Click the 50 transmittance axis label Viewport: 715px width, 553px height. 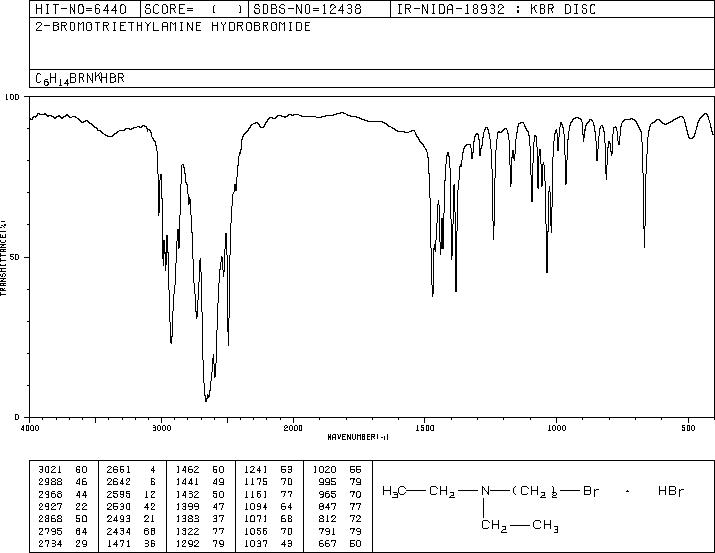[x=16, y=257]
